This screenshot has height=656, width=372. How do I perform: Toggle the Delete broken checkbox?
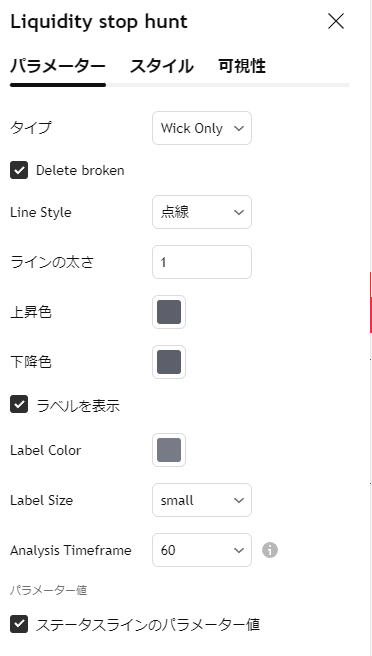[19, 170]
